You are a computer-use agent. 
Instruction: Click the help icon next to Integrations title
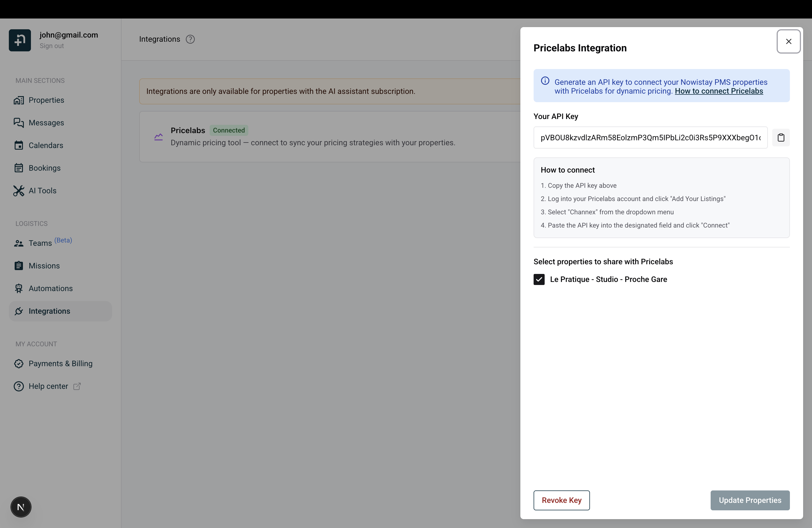click(190, 39)
